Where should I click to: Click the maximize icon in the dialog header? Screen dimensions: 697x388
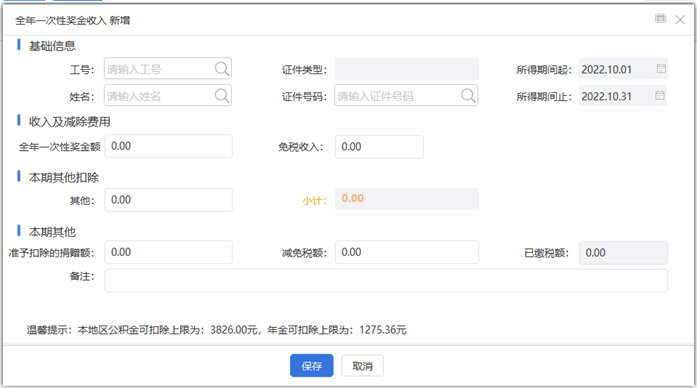[661, 18]
